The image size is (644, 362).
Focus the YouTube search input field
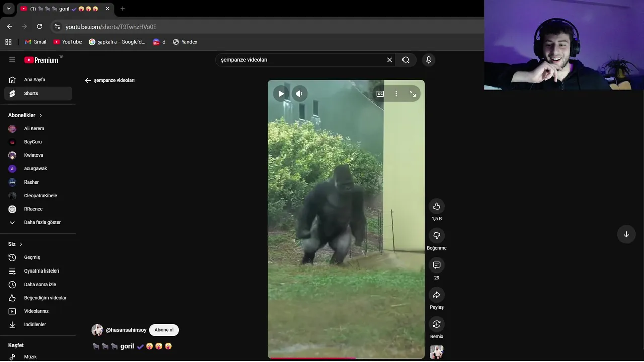tap(301, 60)
